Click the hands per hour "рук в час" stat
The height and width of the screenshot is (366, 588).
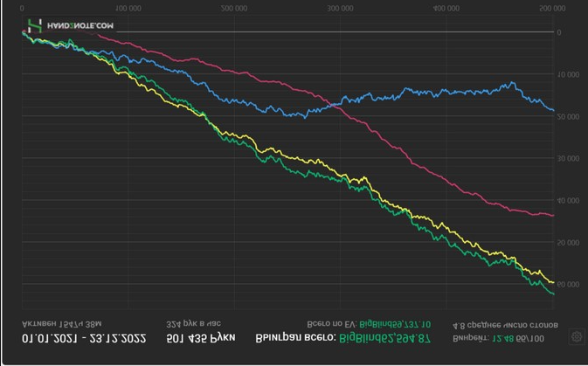click(x=193, y=323)
